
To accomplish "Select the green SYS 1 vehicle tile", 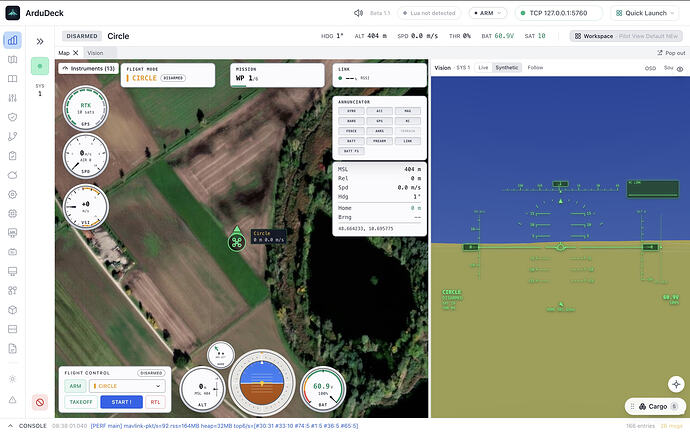I will [x=40, y=66].
